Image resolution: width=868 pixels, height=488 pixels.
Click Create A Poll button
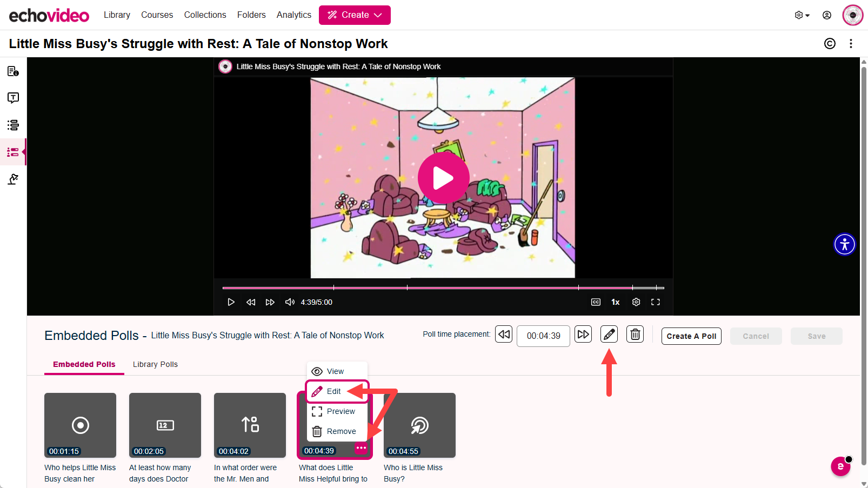[691, 336]
